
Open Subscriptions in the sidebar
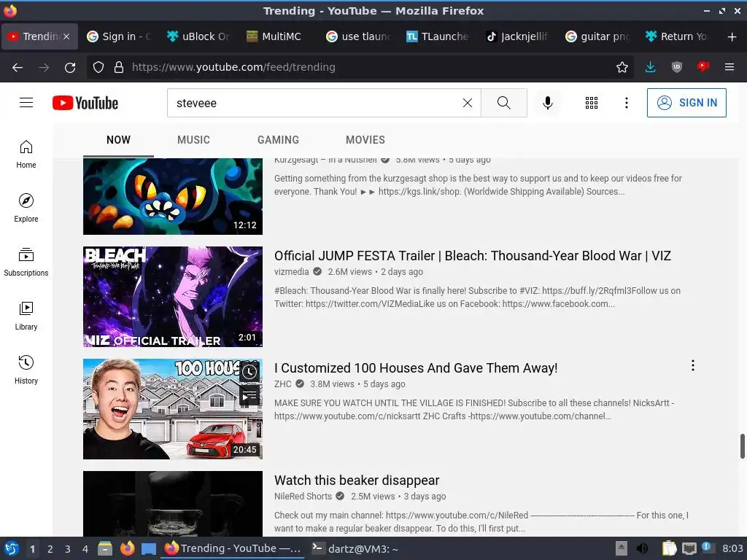click(26, 262)
